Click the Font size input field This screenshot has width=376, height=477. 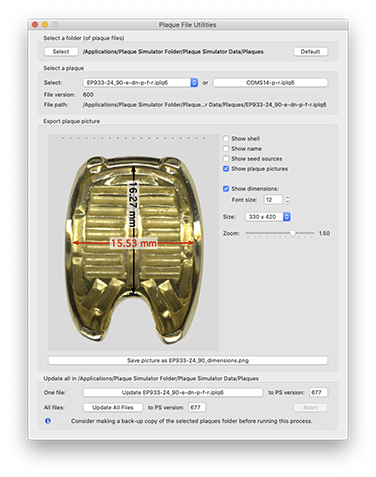tap(273, 200)
